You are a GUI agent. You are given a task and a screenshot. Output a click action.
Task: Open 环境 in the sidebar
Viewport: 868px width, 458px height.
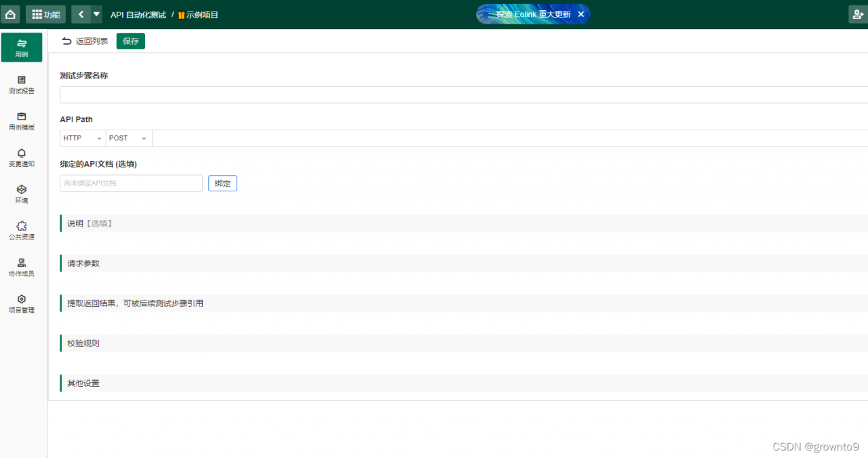click(22, 195)
